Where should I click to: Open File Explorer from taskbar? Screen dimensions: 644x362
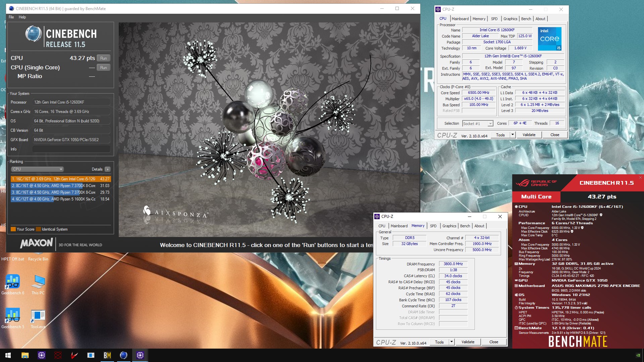pyautogui.click(x=25, y=355)
